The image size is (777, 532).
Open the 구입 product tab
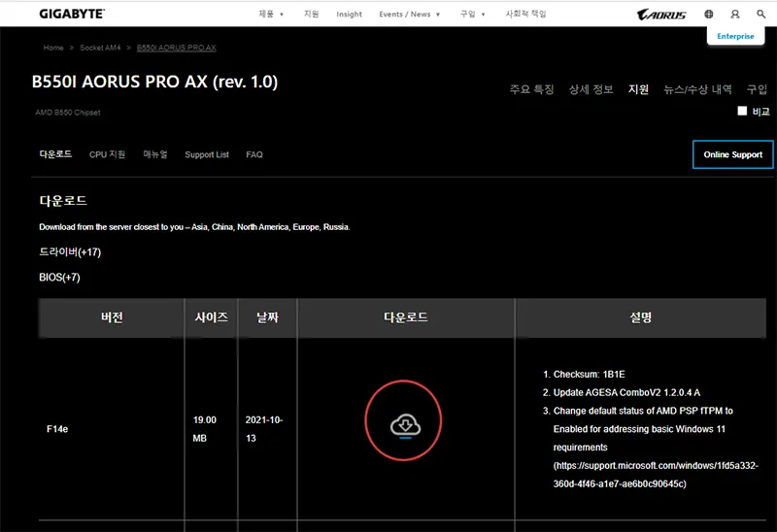pos(758,89)
